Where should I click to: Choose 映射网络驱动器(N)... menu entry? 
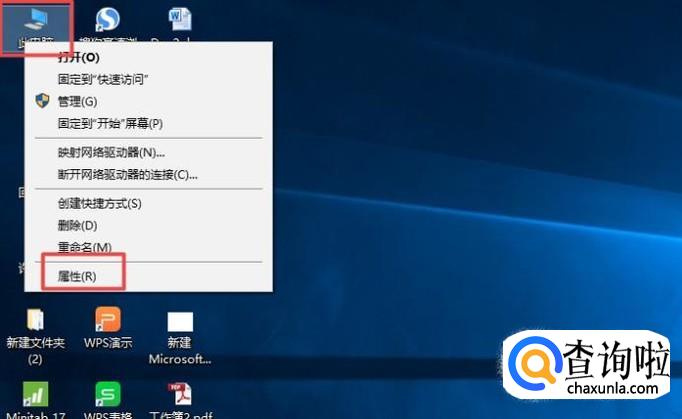click(148, 152)
